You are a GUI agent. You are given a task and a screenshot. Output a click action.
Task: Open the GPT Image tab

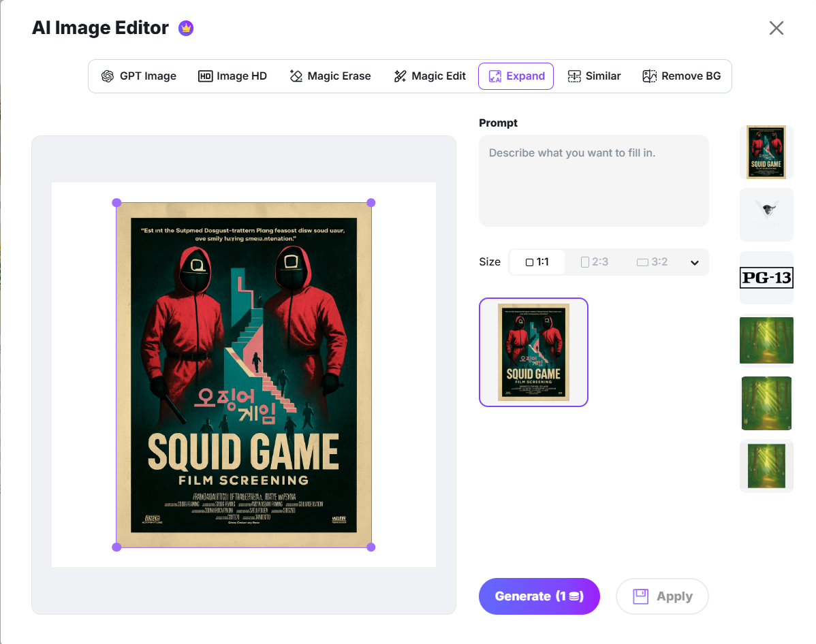(x=138, y=76)
